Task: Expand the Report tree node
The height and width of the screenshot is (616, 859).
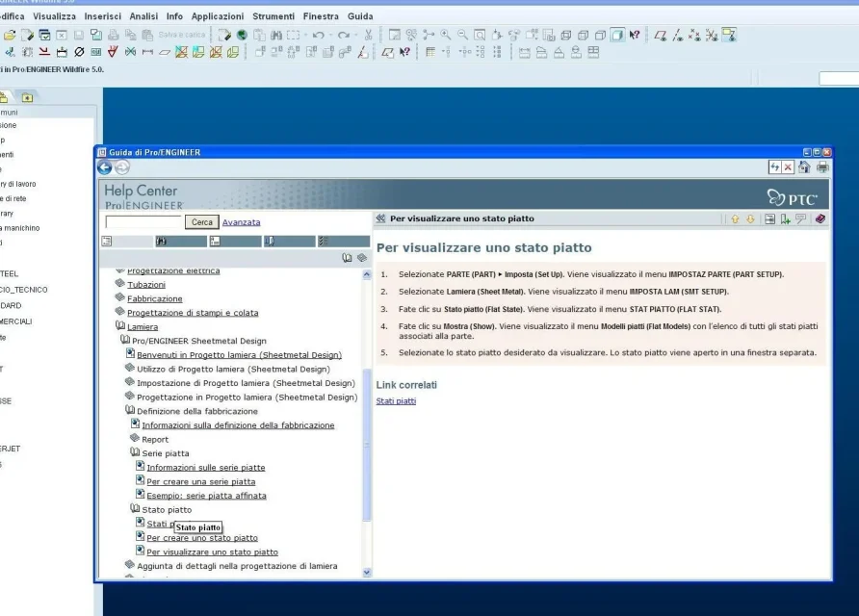Action: tap(135, 438)
